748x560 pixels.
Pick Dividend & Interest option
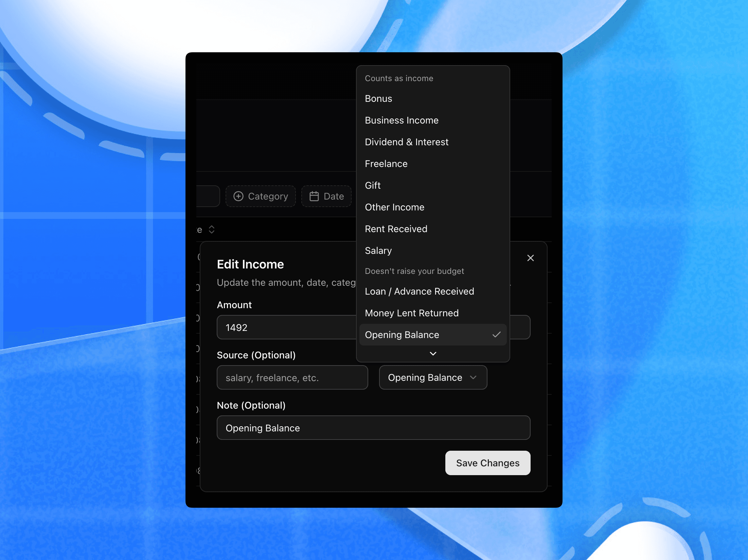[x=433, y=142]
